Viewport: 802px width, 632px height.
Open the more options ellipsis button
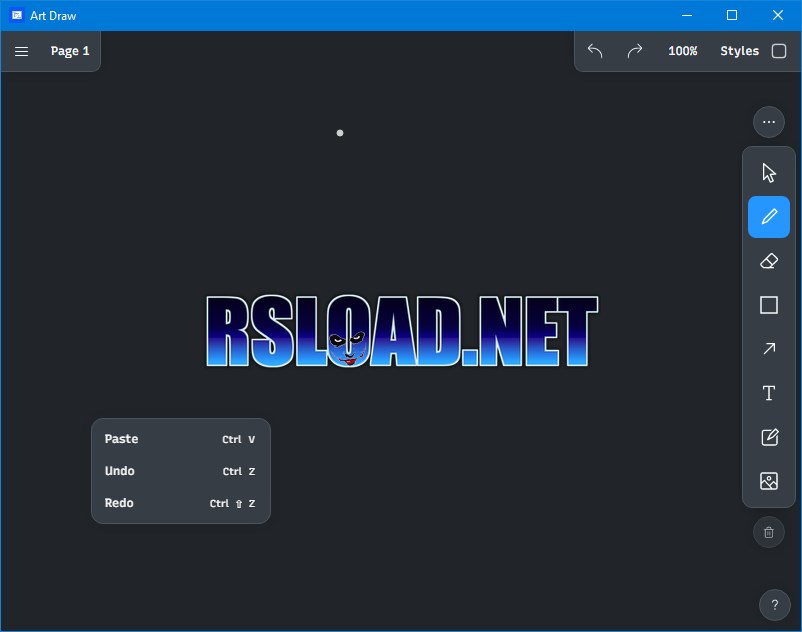[769, 122]
